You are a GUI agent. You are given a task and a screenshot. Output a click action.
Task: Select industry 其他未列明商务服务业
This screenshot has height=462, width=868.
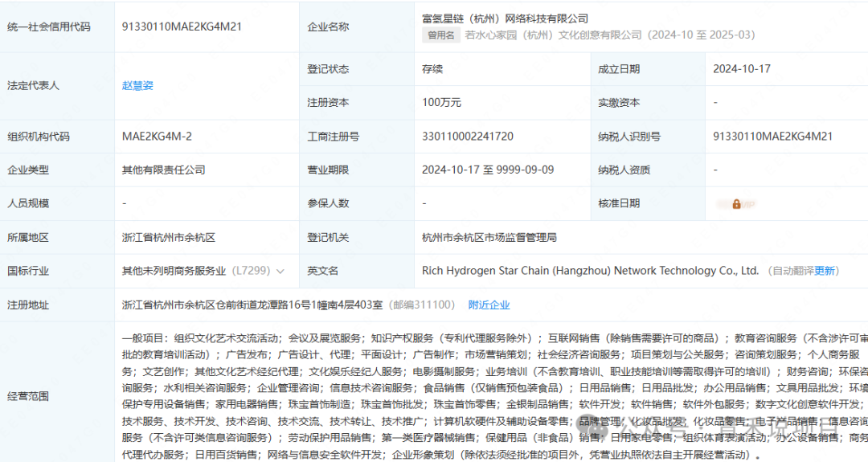[174, 271]
